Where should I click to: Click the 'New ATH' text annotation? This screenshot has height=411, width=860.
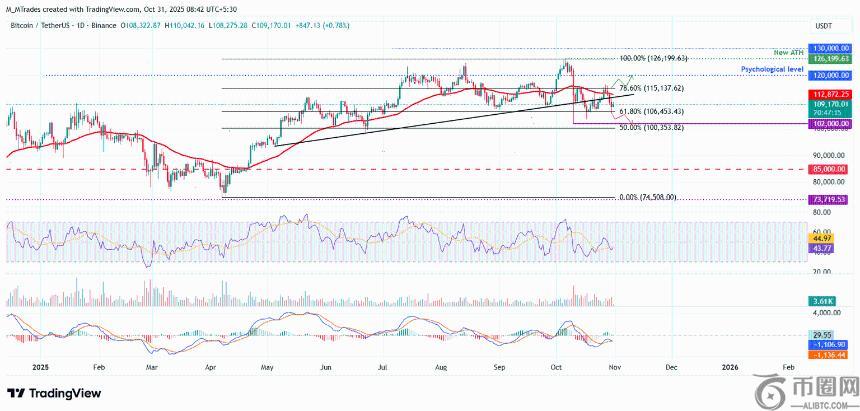790,51
